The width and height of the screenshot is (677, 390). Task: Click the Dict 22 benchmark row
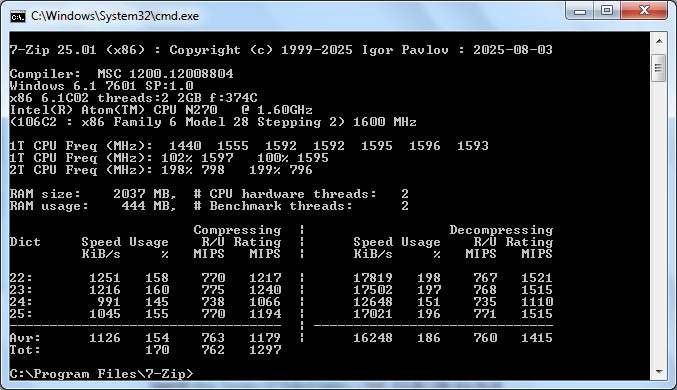(281, 277)
